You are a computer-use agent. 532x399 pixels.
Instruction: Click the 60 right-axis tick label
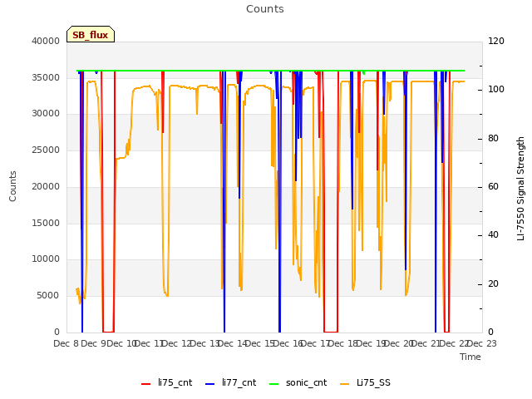point(493,186)
